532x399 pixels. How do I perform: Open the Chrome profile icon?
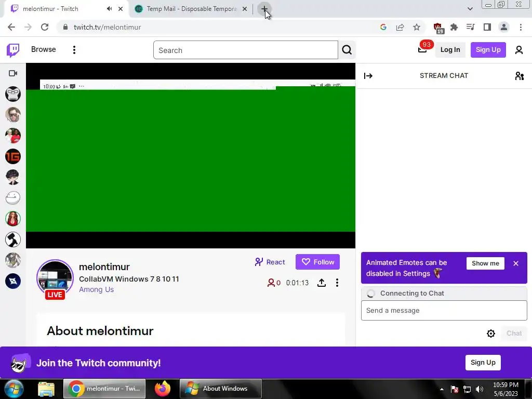[x=504, y=27]
